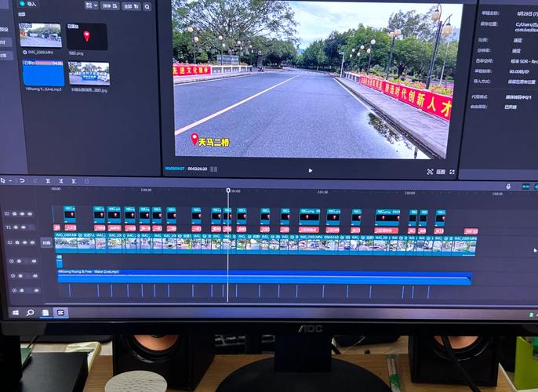This screenshot has height=392, width=538.
Task: Open the search icon in media panel
Action: click(x=147, y=6)
